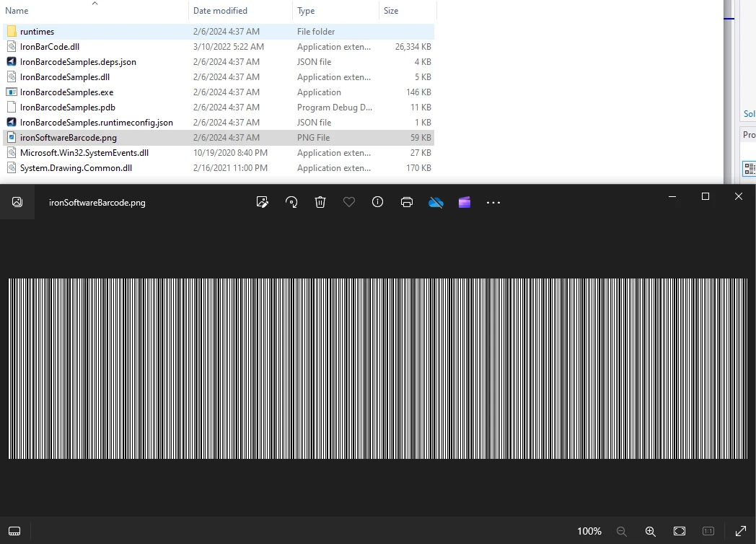This screenshot has height=544, width=756.
Task: Show file info for the image
Action: (377, 203)
